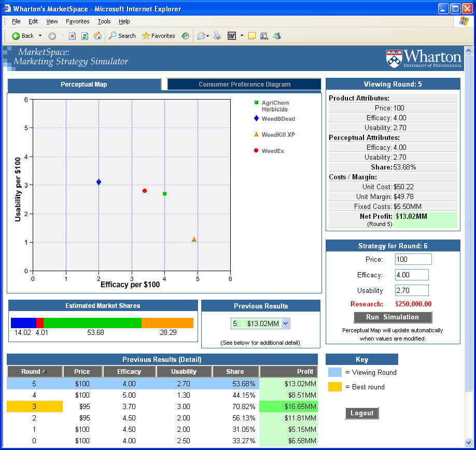Click the Print toolbar icon
Viewport: 476px width, 450px height.
pos(217,36)
